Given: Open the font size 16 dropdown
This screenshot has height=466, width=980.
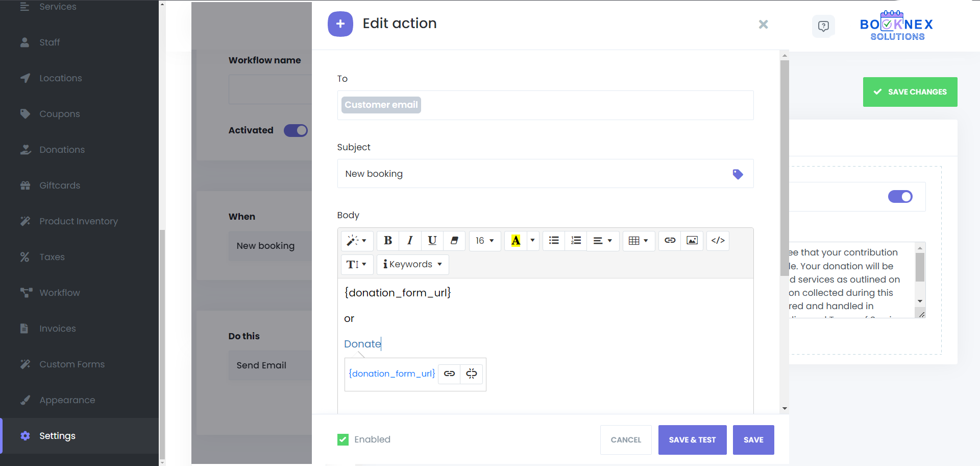Looking at the screenshot, I should tap(484, 241).
